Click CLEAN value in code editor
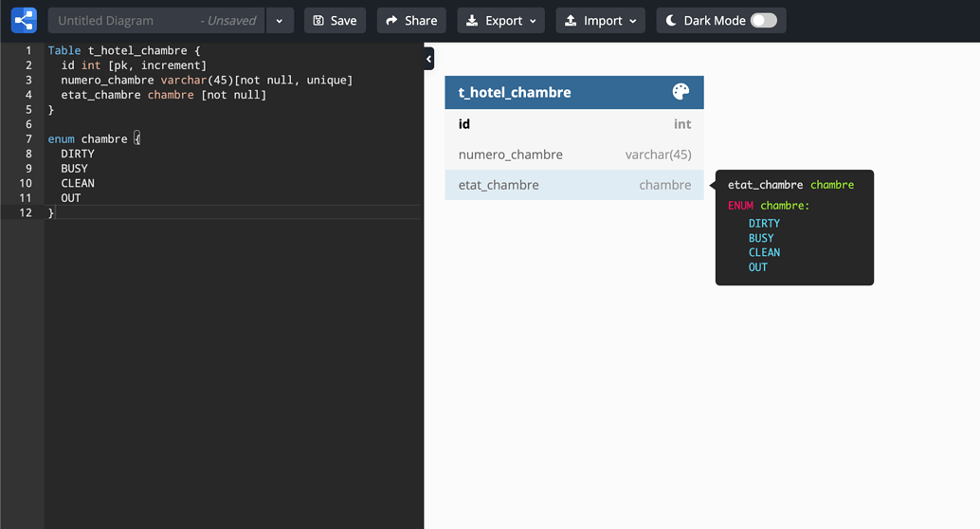The image size is (980, 529). point(78,183)
